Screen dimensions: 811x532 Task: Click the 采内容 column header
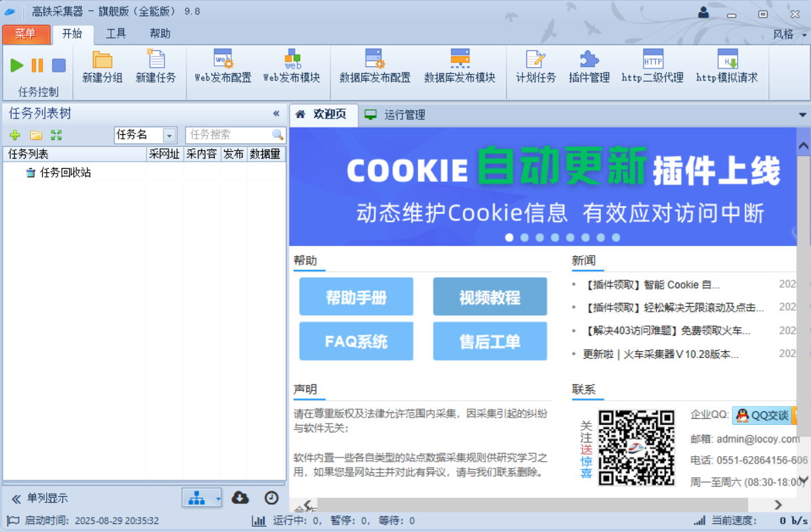coord(202,155)
